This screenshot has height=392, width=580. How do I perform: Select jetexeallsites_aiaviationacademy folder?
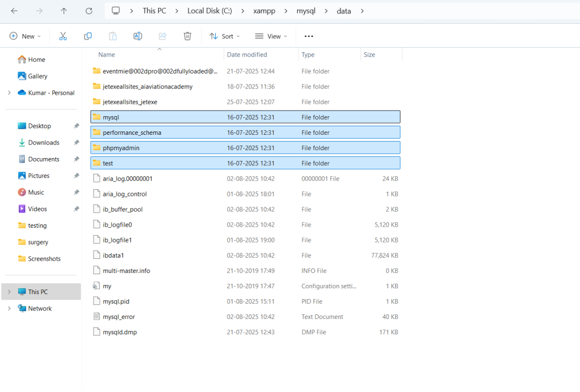pos(245,87)
